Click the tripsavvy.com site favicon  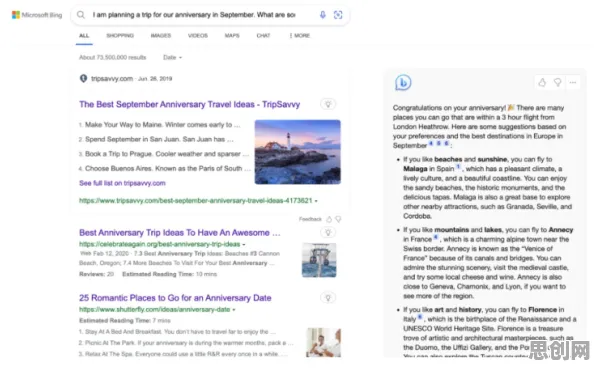point(83,79)
